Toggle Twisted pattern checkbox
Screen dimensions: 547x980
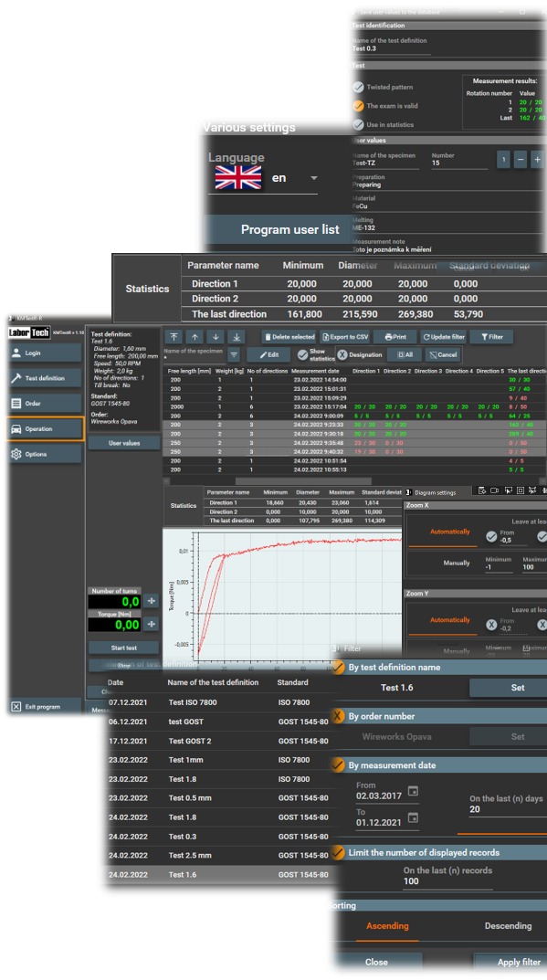click(358, 88)
